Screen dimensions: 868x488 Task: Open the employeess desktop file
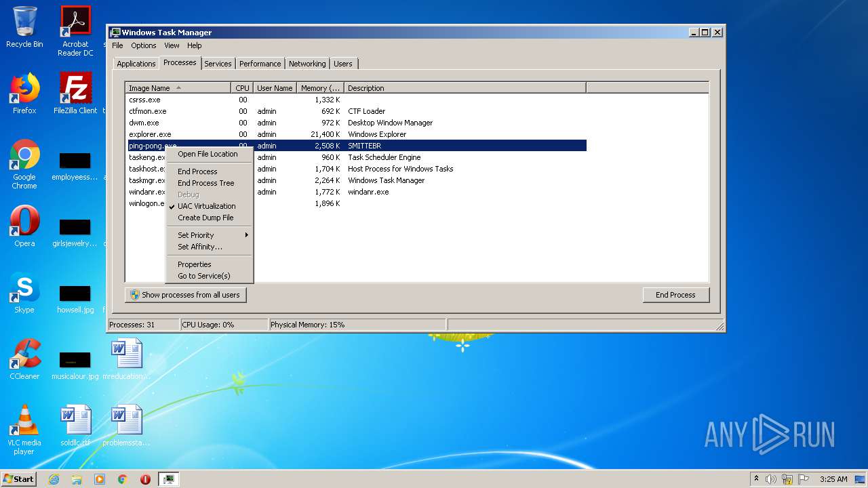(x=75, y=166)
